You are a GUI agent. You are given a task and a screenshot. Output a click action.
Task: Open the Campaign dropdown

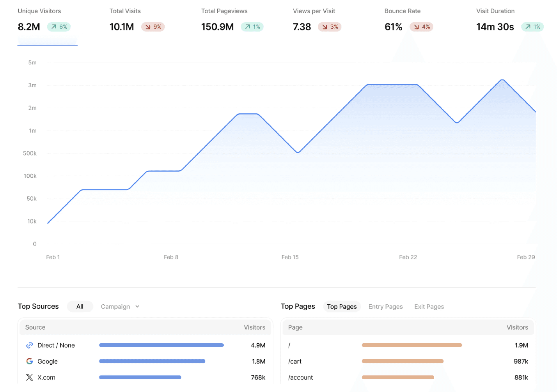pyautogui.click(x=115, y=307)
